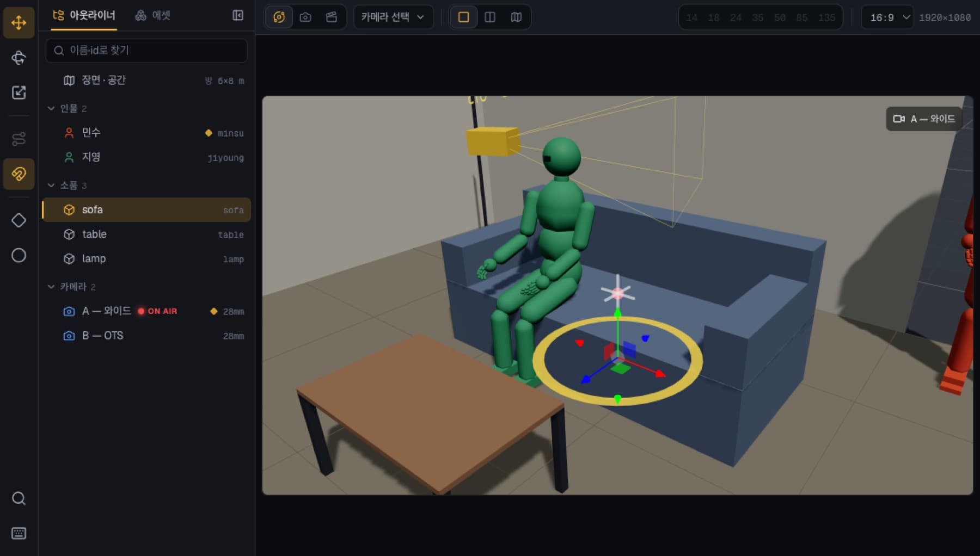Select the sofa prop row
This screenshot has width=980, height=556.
point(146,210)
